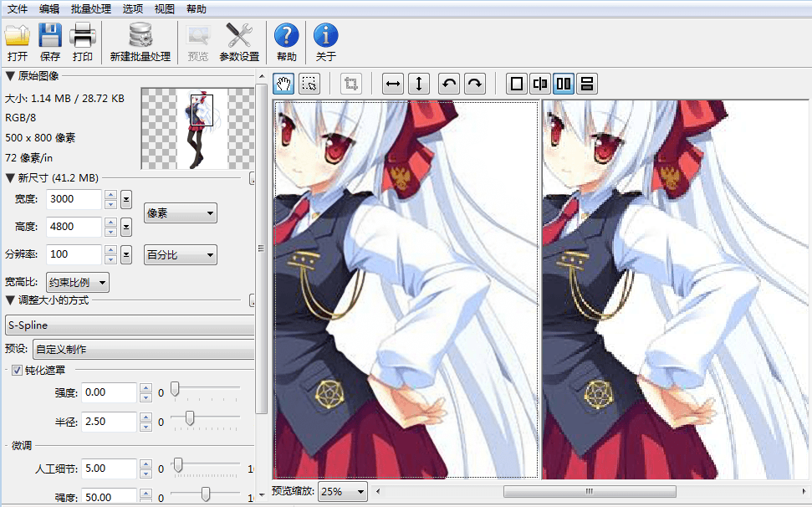Click the 人工细节 field showing 5.00
Screen dimensions: 812x507
click(110, 469)
